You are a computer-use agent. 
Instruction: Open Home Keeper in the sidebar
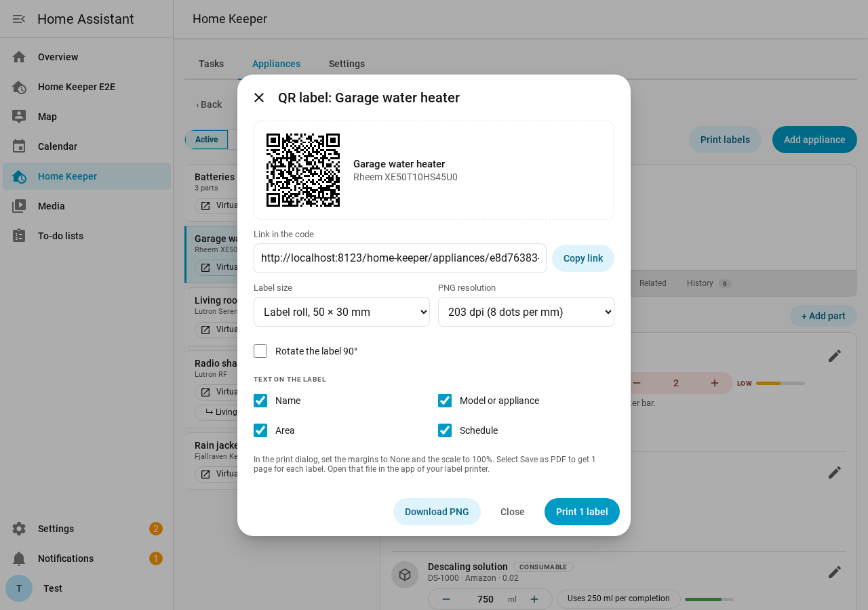(87, 176)
